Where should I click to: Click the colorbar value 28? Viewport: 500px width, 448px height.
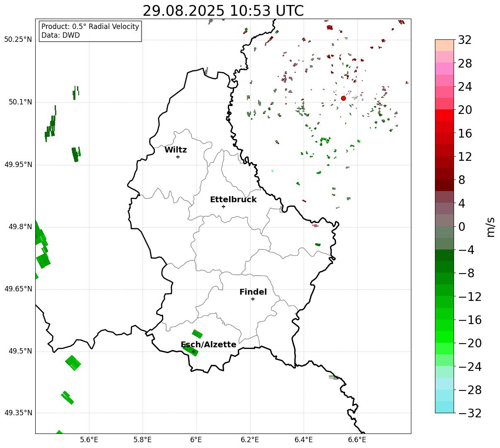pyautogui.click(x=465, y=63)
